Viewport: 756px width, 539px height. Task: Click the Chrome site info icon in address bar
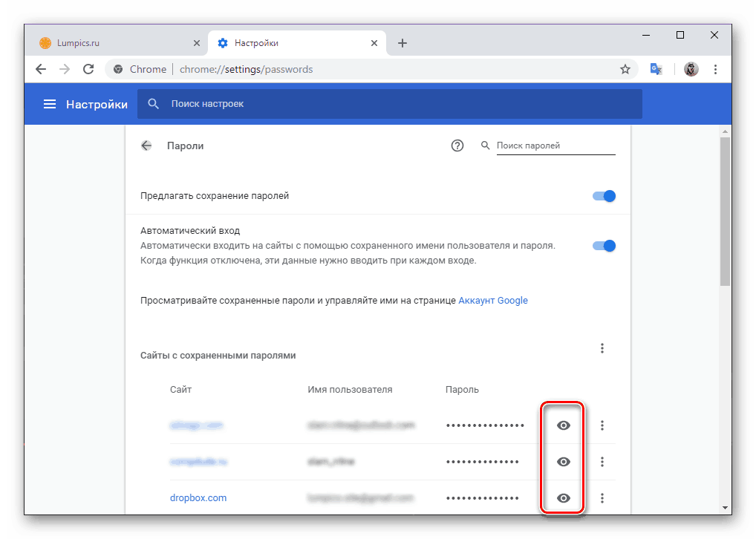pyautogui.click(x=118, y=70)
